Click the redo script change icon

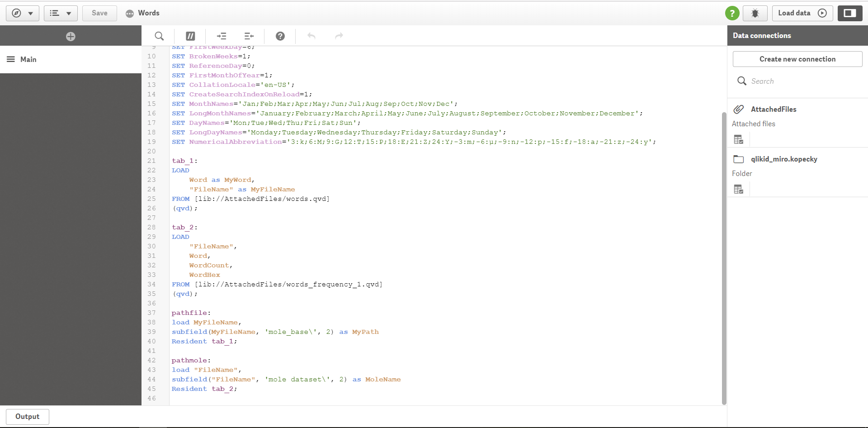339,36
